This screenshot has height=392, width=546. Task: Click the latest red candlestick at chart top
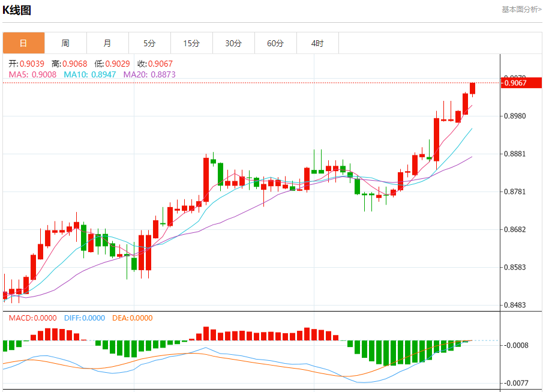(472, 88)
